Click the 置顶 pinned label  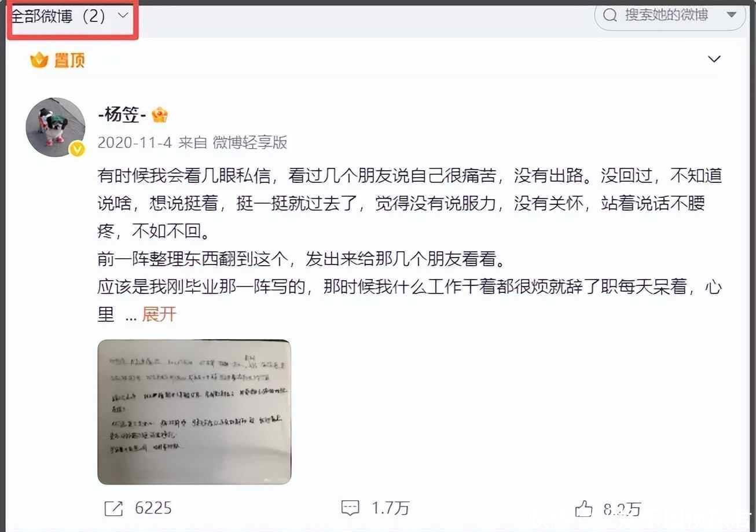(x=69, y=60)
